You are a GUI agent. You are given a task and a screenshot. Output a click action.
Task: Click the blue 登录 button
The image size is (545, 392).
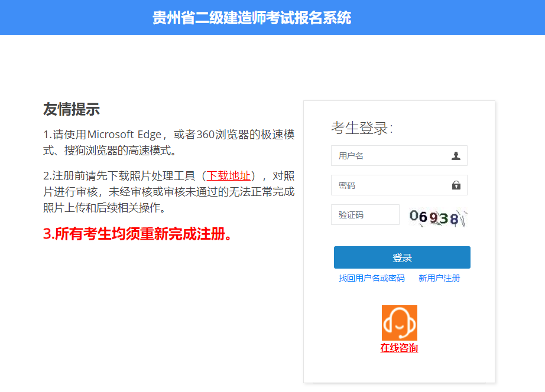click(x=402, y=257)
